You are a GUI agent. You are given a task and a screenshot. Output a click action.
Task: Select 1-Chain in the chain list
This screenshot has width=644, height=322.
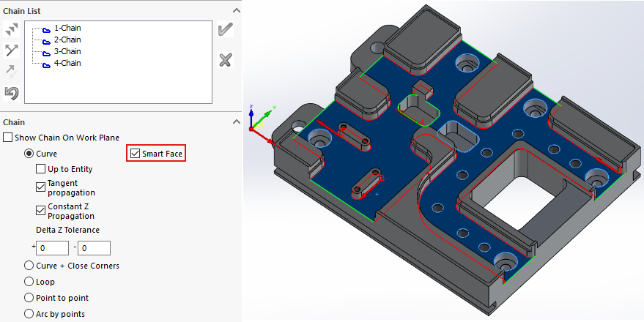point(67,28)
